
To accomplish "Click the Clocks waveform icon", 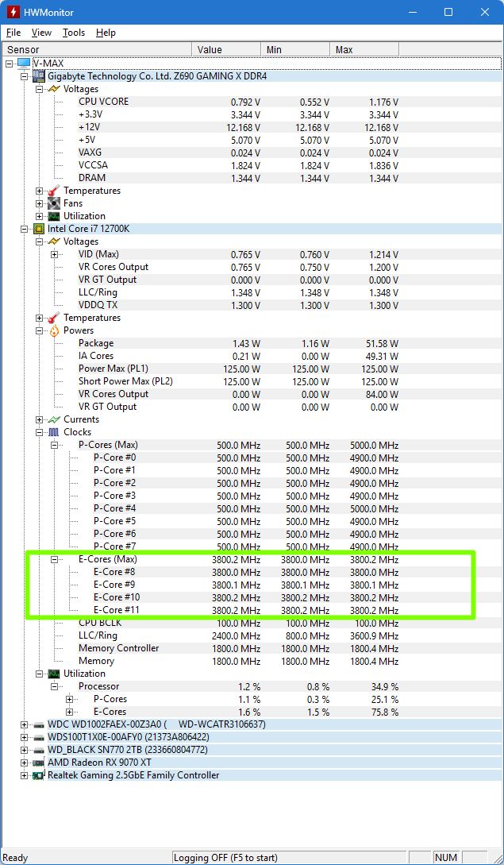I will click(54, 432).
